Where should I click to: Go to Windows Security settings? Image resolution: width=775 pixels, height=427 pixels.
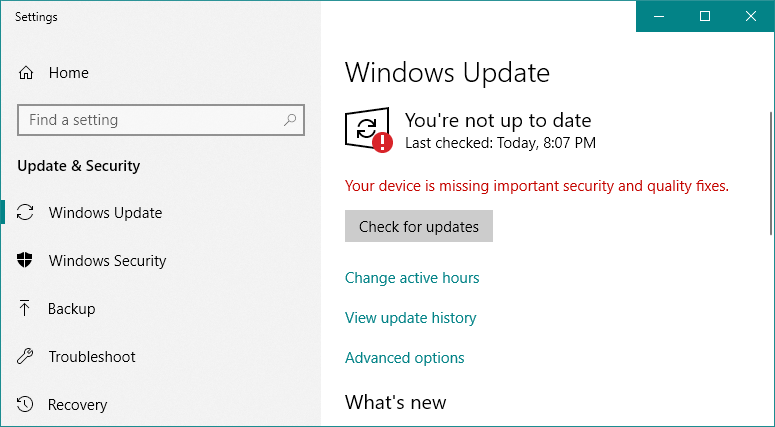pos(107,261)
